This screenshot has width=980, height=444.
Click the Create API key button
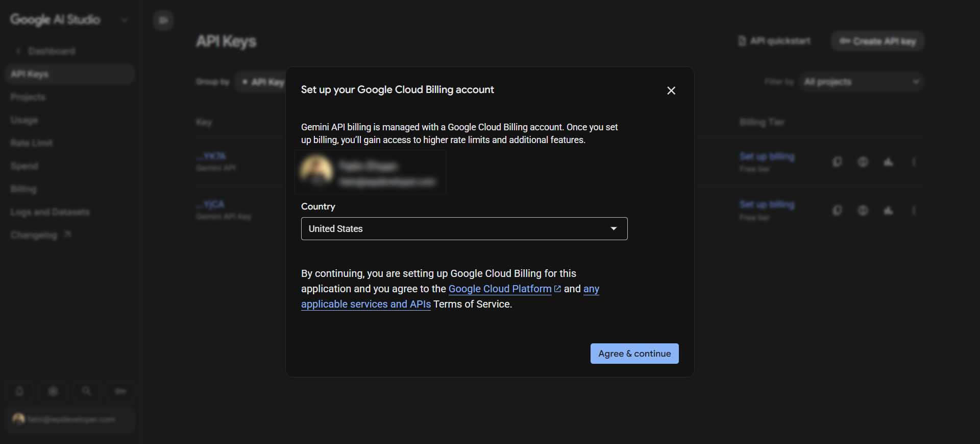pos(878,41)
